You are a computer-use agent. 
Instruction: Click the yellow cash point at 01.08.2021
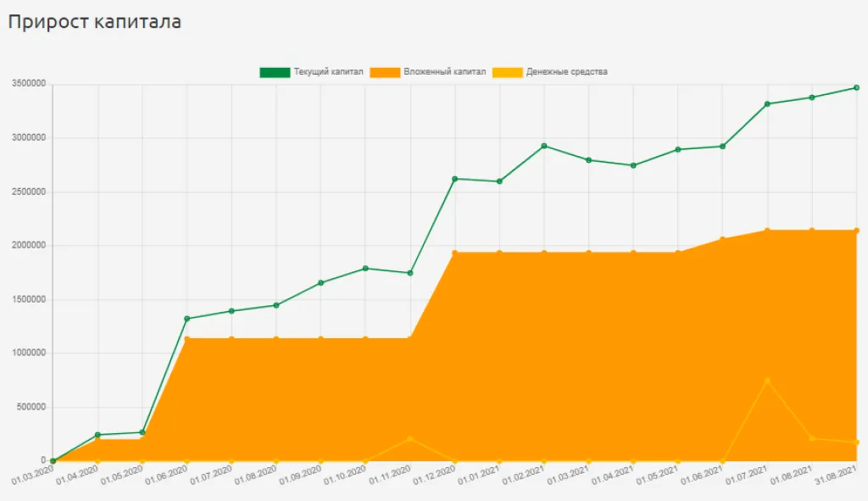[x=811, y=438]
